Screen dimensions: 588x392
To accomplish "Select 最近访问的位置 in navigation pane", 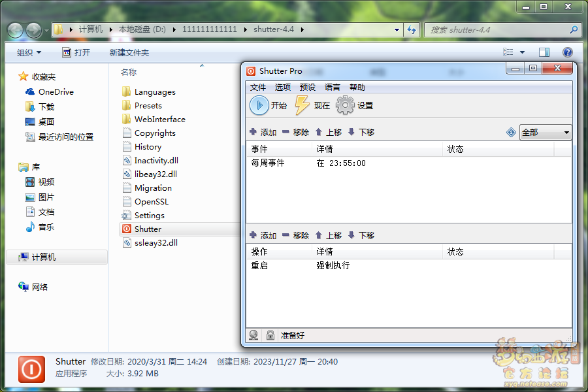I will tap(59, 137).
